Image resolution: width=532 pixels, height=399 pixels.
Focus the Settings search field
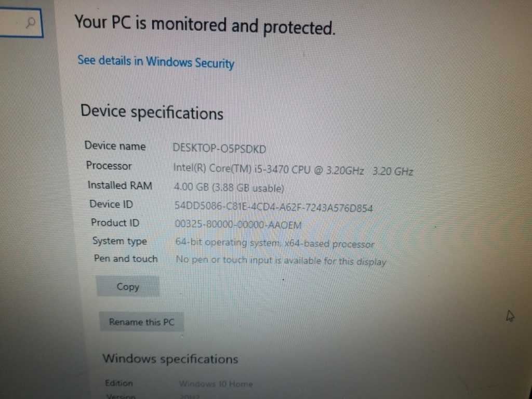coord(21,23)
